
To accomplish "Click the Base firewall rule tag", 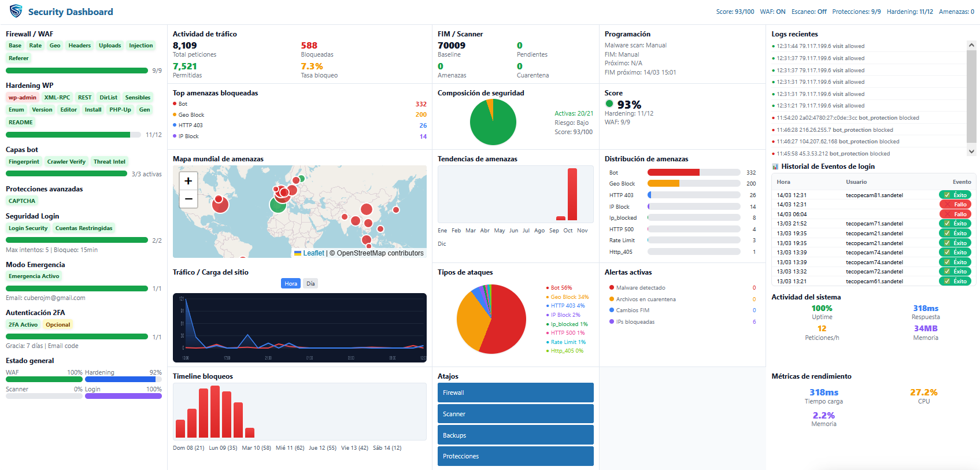I will point(15,46).
